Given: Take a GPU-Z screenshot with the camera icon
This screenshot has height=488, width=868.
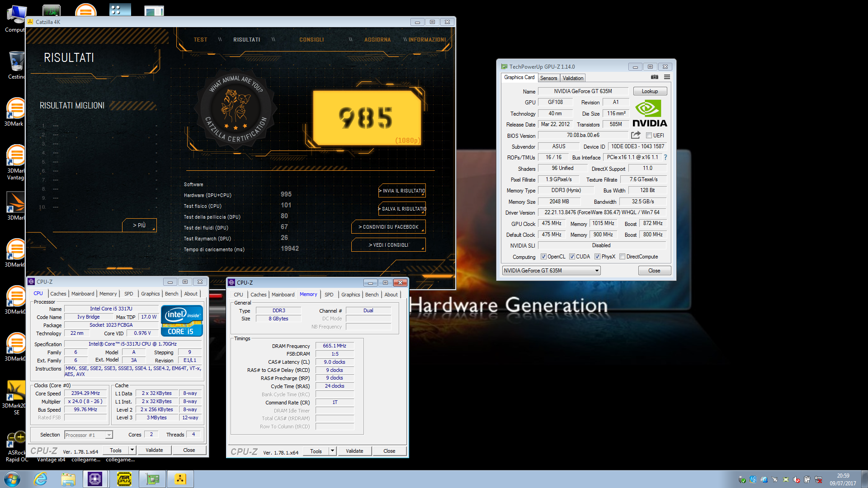Looking at the screenshot, I should (x=654, y=77).
